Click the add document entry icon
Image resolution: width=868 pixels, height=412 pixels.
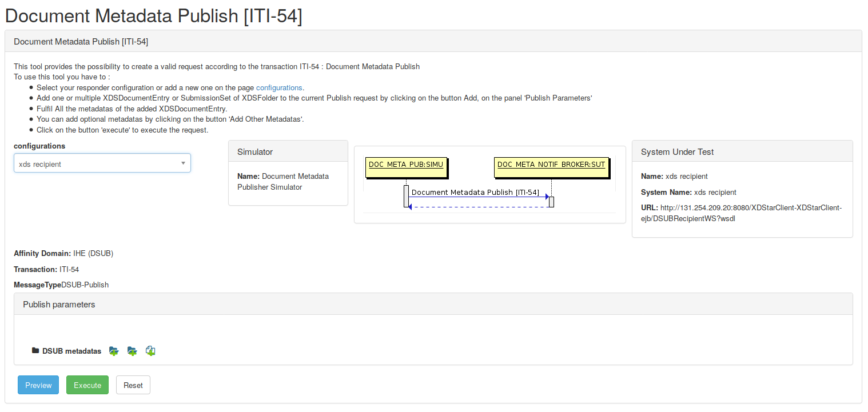(150, 351)
